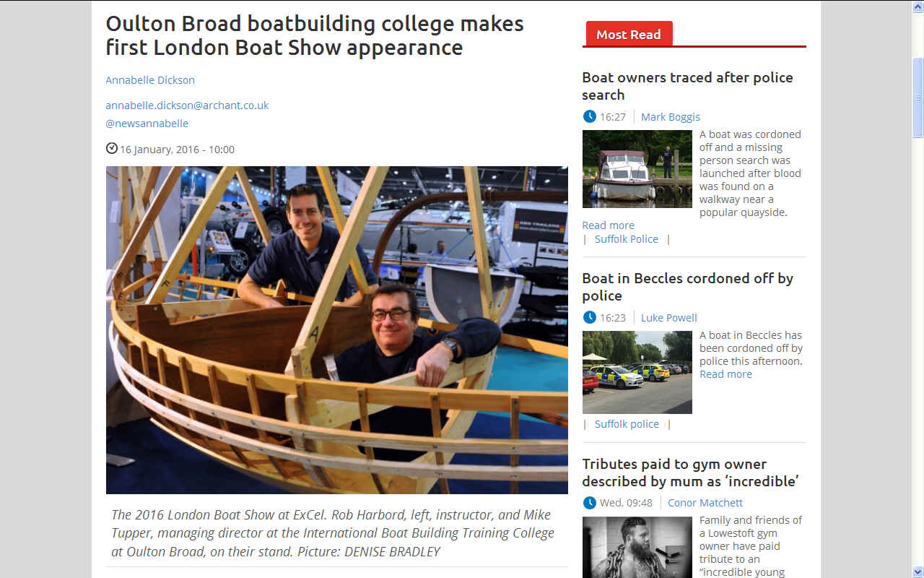Click the scrollbar down arrow
Screen dimensions: 924x578
pos(918,571)
